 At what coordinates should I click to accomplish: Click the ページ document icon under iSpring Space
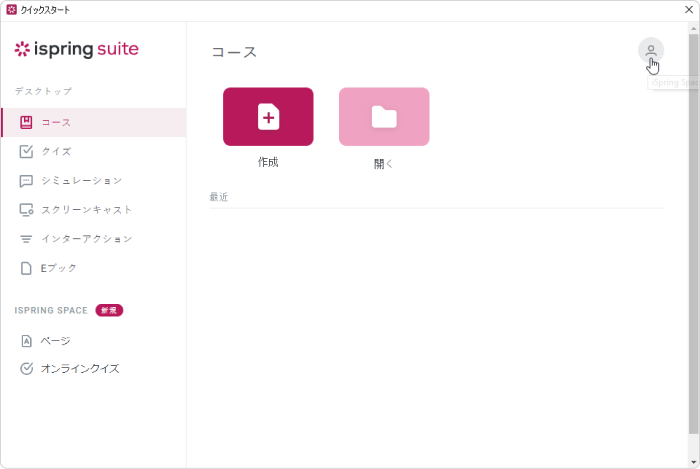coord(26,341)
